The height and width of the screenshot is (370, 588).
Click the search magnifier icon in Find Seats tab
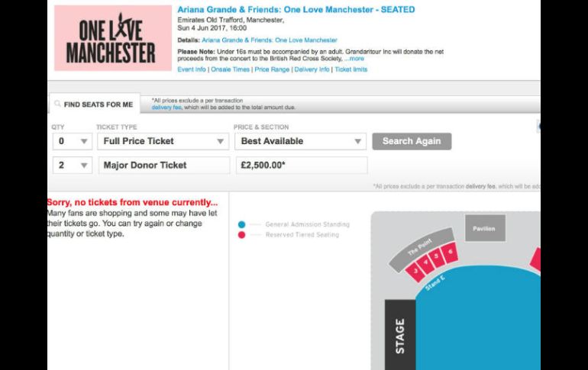tap(57, 105)
